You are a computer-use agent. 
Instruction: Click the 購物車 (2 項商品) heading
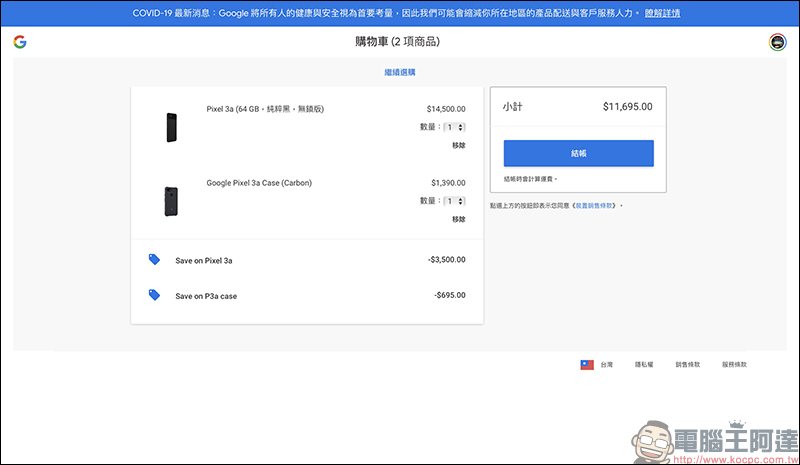[x=397, y=41]
